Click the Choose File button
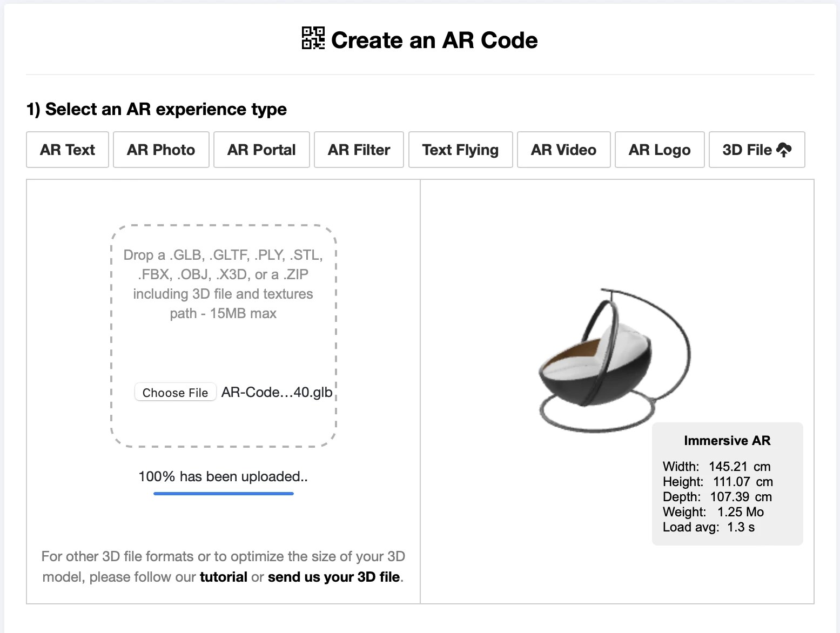 pyautogui.click(x=175, y=392)
